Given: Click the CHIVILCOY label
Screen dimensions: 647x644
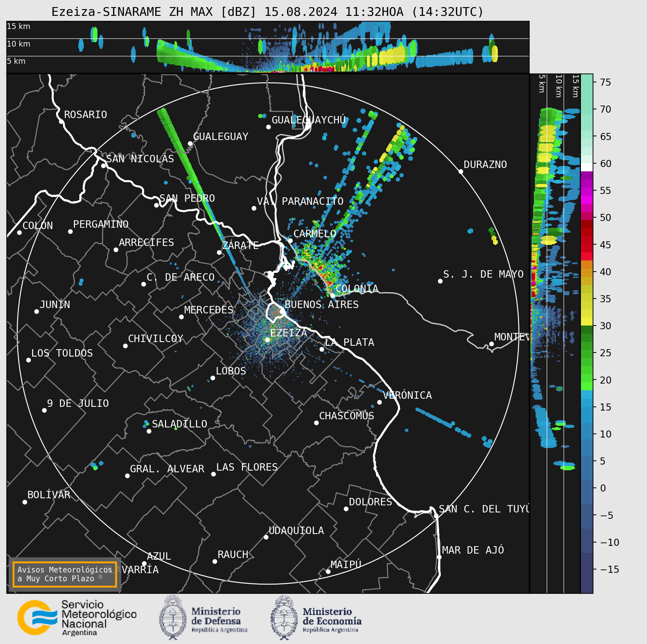Looking at the screenshot, I should pyautogui.click(x=156, y=339).
